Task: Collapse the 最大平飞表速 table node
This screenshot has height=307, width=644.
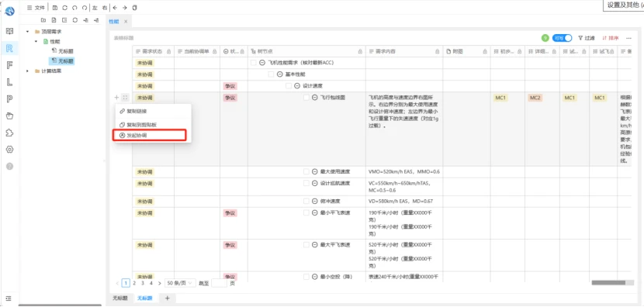Action: (315, 245)
